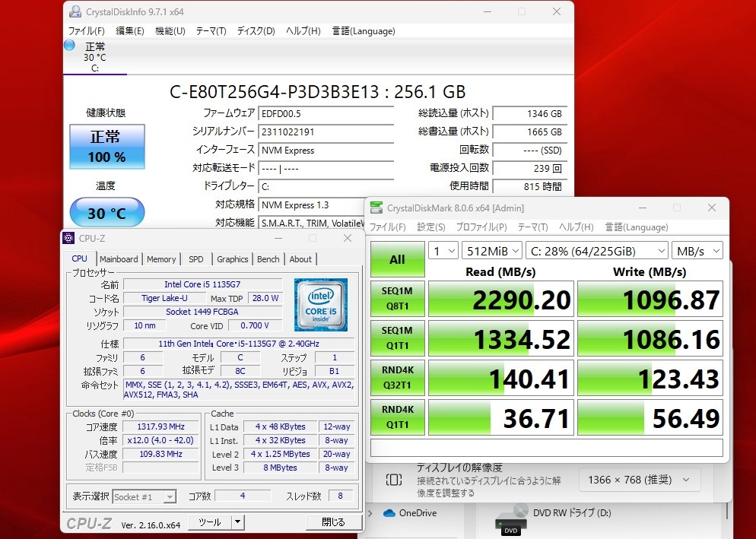Open ファイル(F) menu in CrystalDiskInfo

tap(86, 31)
